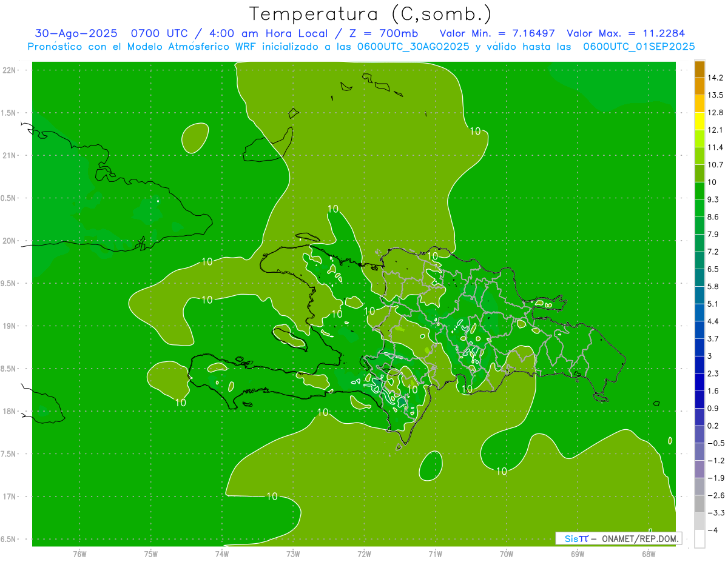Click the '73W' longitude label
The height and width of the screenshot is (562, 728).
click(293, 554)
